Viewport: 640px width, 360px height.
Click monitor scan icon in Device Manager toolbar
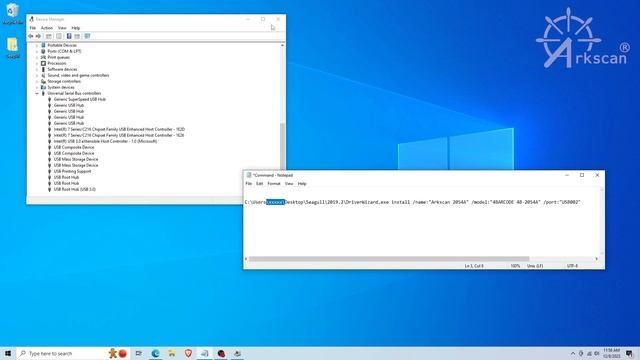point(87,36)
